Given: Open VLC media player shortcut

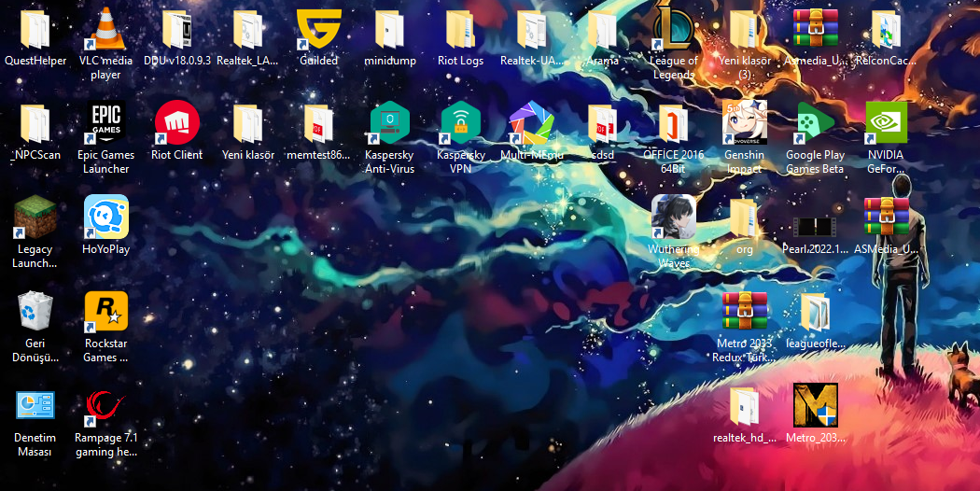Looking at the screenshot, I should tap(105, 29).
